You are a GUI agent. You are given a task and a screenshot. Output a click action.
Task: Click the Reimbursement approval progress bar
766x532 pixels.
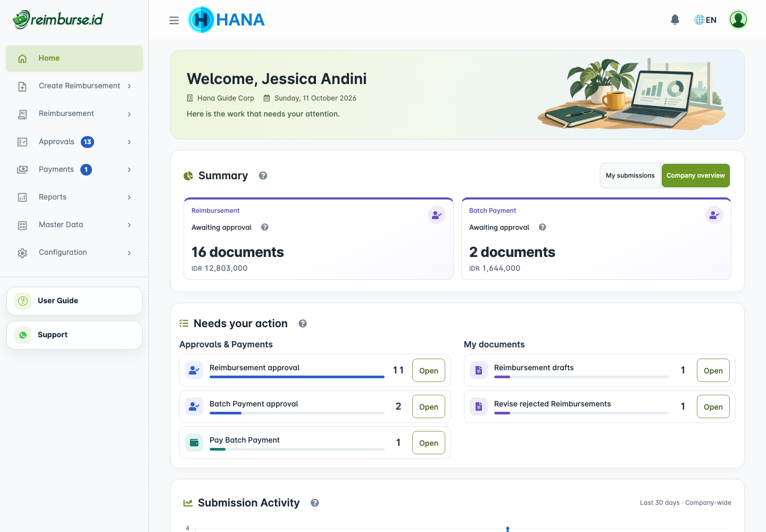click(x=297, y=377)
